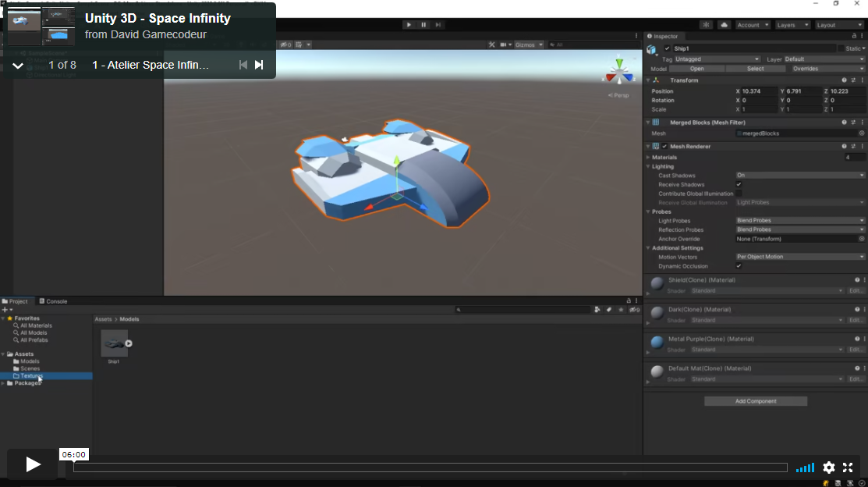Screen dimensions: 868x487
Task: Enter fullscreen on the video player
Action: tap(848, 467)
